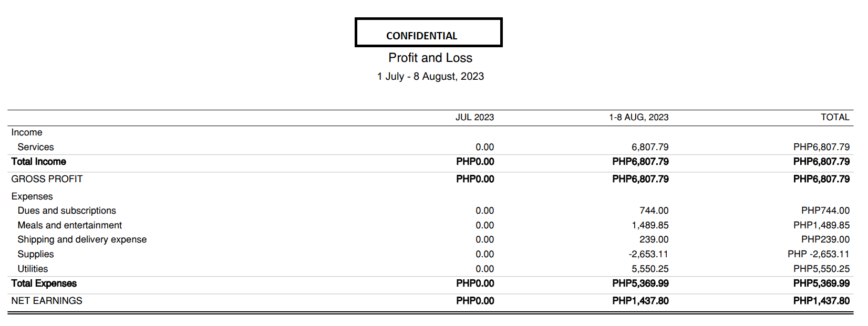
Task: Click Services total amount PHP6,807.79
Action: click(x=821, y=147)
